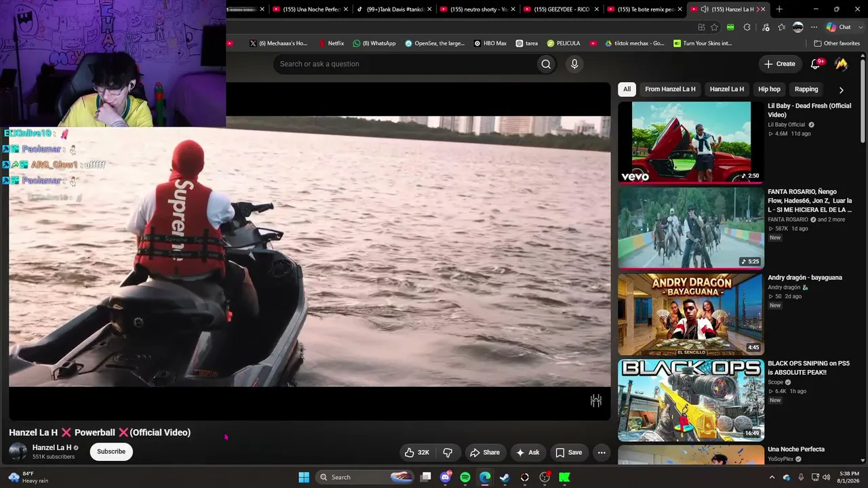This screenshot has width=868, height=488.
Task: Open Discord from the taskbar
Action: coord(446,477)
